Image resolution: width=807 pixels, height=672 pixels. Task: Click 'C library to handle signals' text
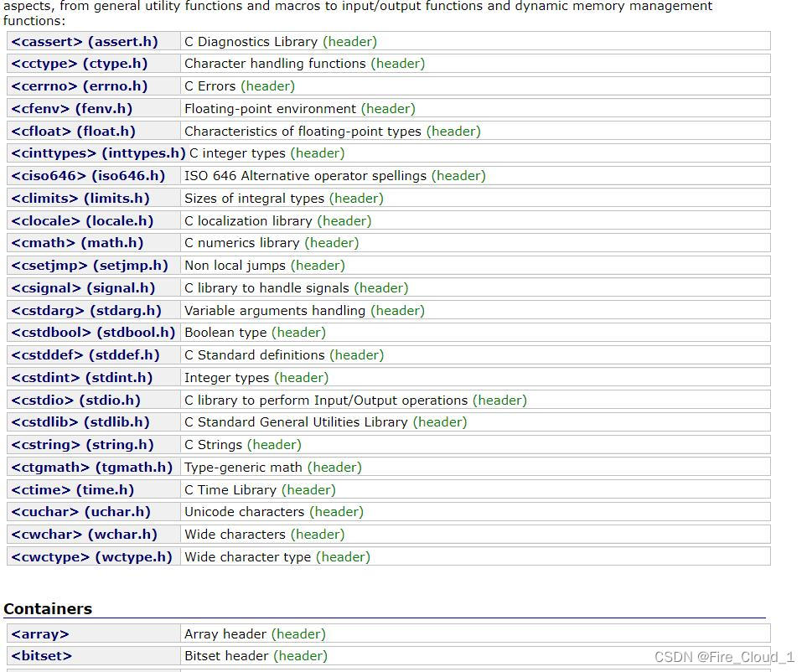pos(266,287)
